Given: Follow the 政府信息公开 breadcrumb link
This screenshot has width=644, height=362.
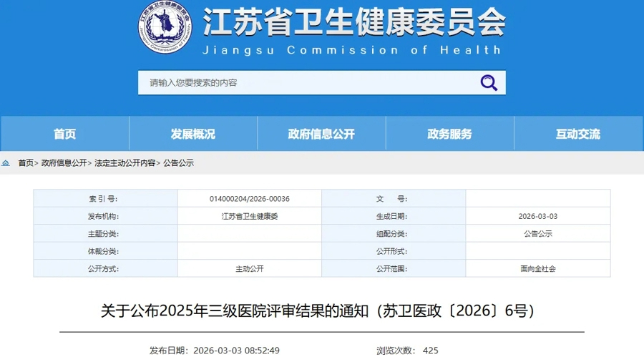Looking at the screenshot, I should 64,163.
